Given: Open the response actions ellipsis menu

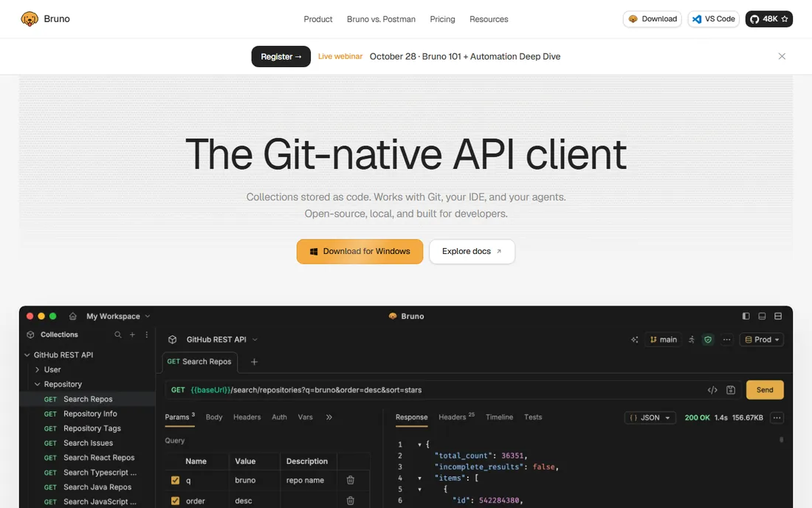Looking at the screenshot, I should pos(777,418).
